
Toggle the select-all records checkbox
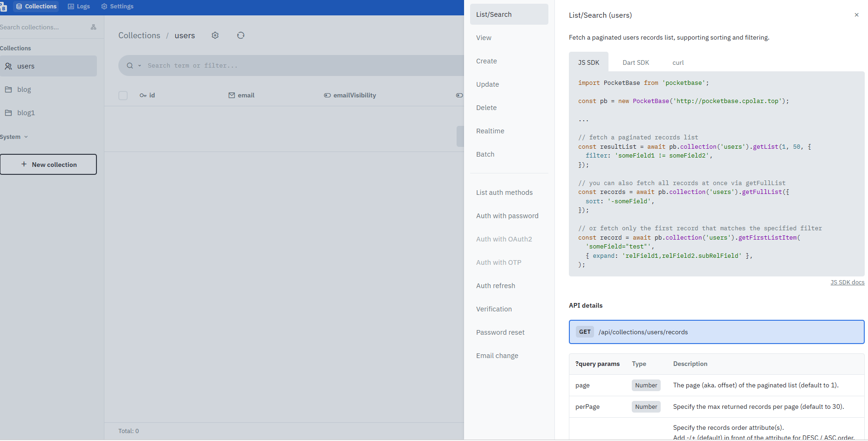(x=123, y=96)
